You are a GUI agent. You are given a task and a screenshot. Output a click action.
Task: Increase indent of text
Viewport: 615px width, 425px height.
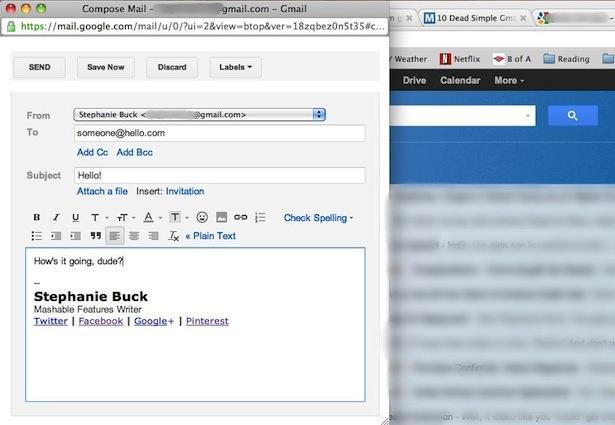click(x=75, y=236)
